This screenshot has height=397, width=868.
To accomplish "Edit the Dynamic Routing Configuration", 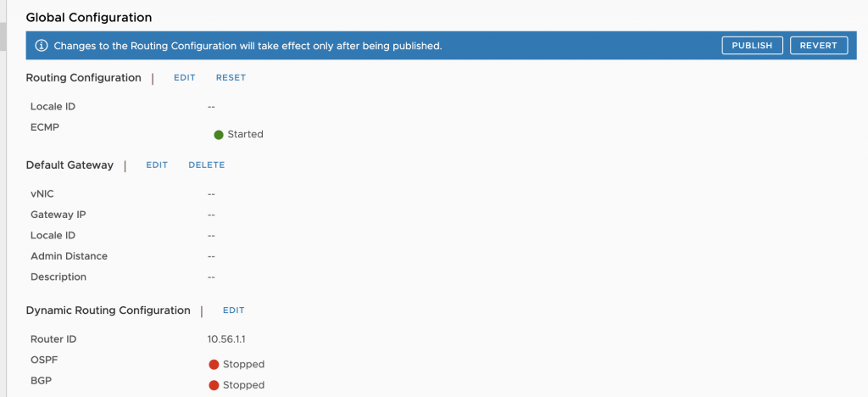I will (x=234, y=310).
